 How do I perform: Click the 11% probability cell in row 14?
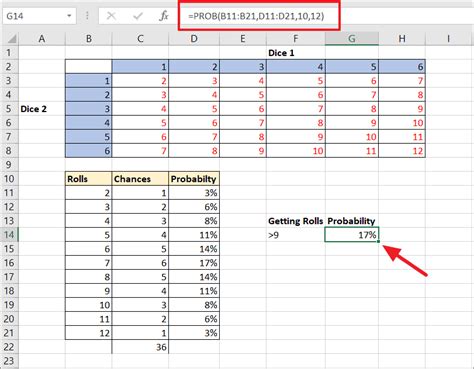tap(194, 235)
